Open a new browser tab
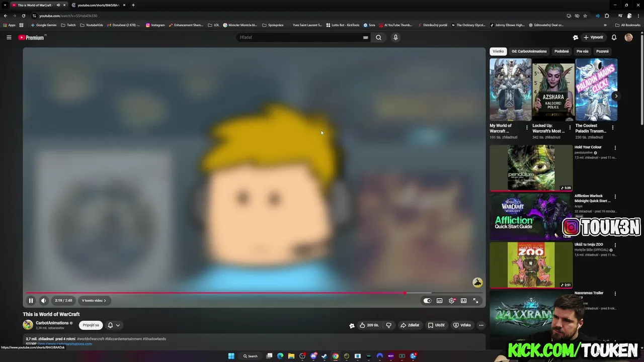Viewport: 644px width, 362px height. pos(133,5)
